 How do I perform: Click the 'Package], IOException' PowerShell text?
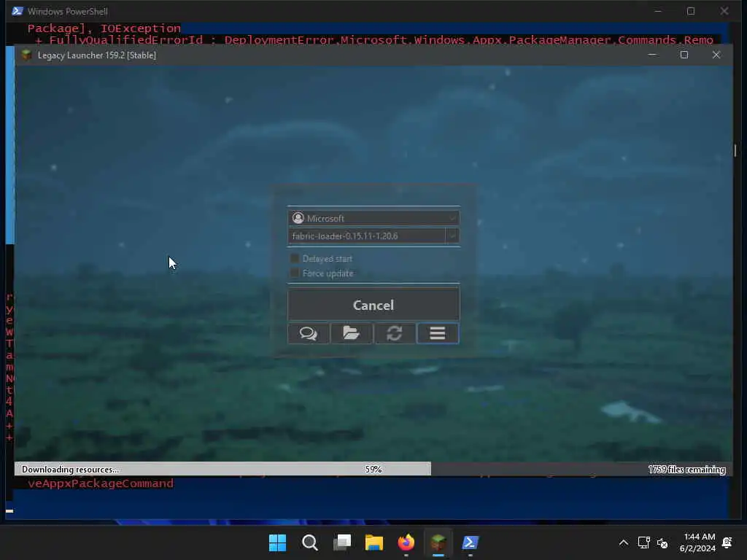pos(104,28)
